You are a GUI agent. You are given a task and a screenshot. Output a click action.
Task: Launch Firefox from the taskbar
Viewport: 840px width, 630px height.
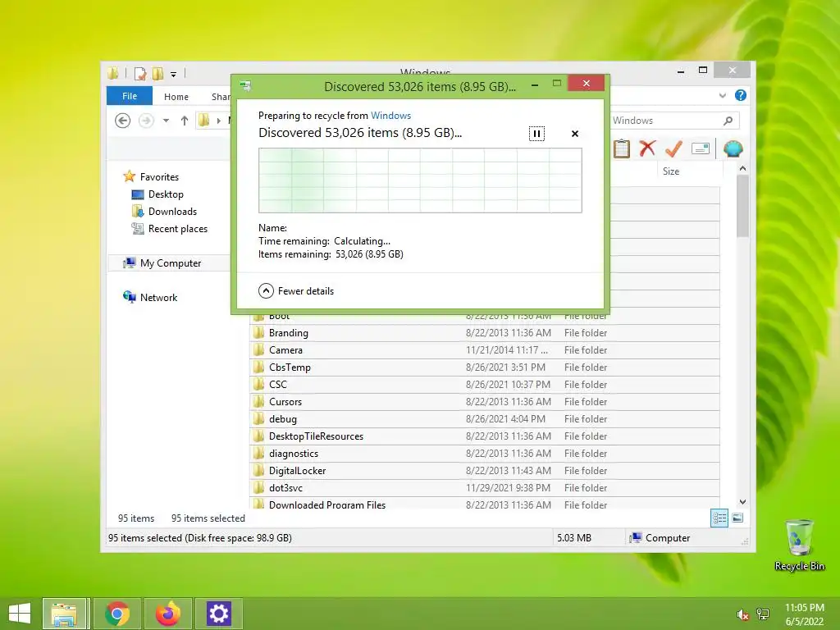pyautogui.click(x=167, y=614)
